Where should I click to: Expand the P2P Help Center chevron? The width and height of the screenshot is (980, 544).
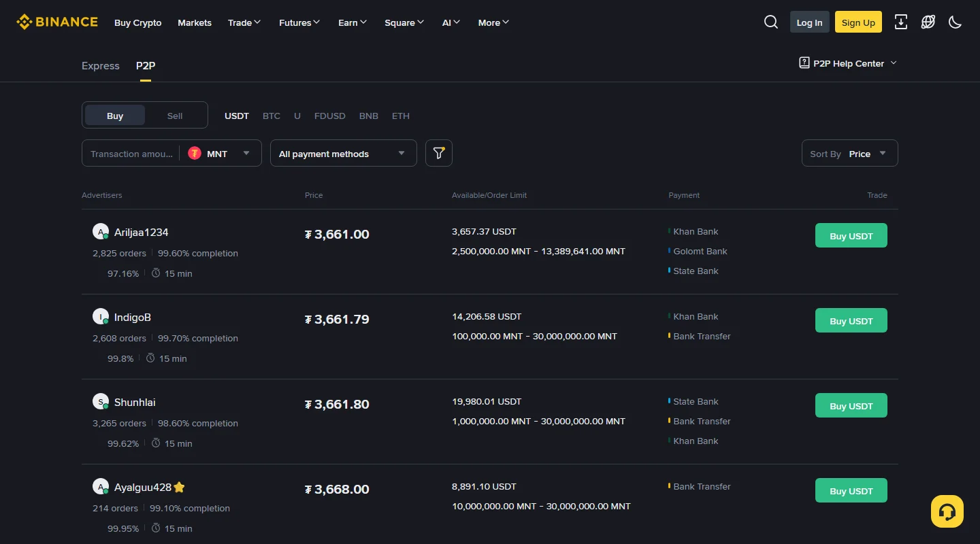click(x=894, y=63)
